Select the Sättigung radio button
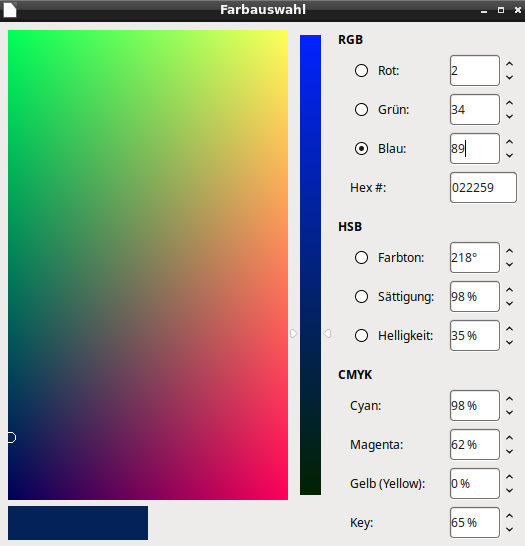The height and width of the screenshot is (546, 525). 361,297
